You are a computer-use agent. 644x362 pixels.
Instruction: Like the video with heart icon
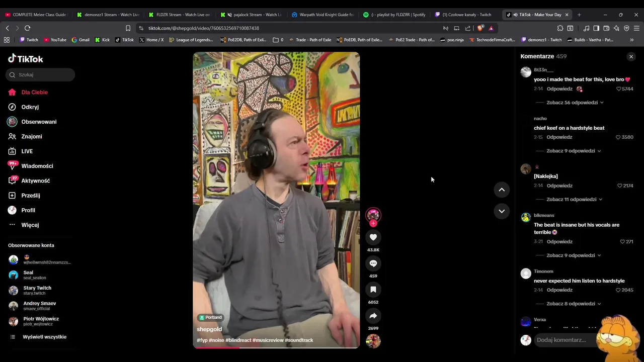point(373,237)
